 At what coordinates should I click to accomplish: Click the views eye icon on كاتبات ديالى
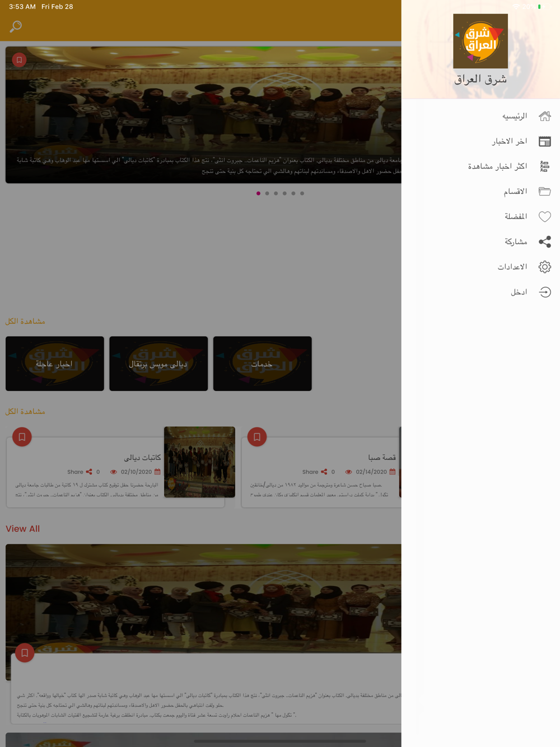tap(114, 472)
